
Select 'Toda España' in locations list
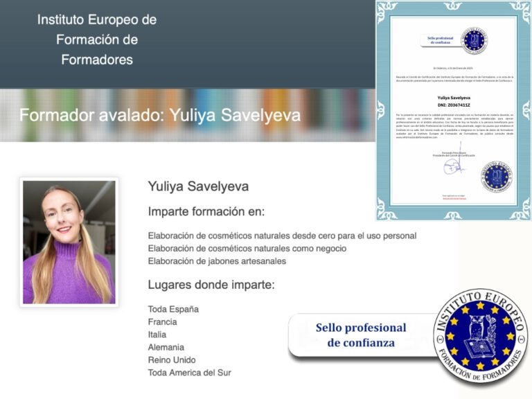click(173, 309)
